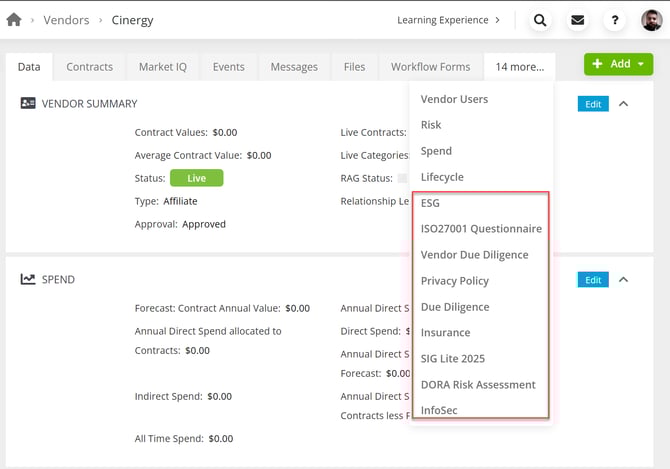The image size is (670, 469).
Task: Click the Vendor Summary card icon
Action: click(28, 103)
